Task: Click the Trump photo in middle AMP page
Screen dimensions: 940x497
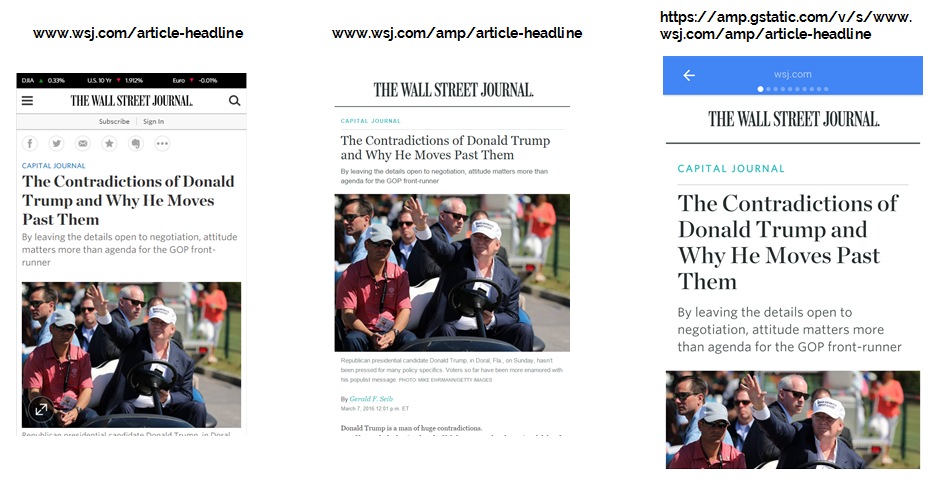Action: point(452,273)
